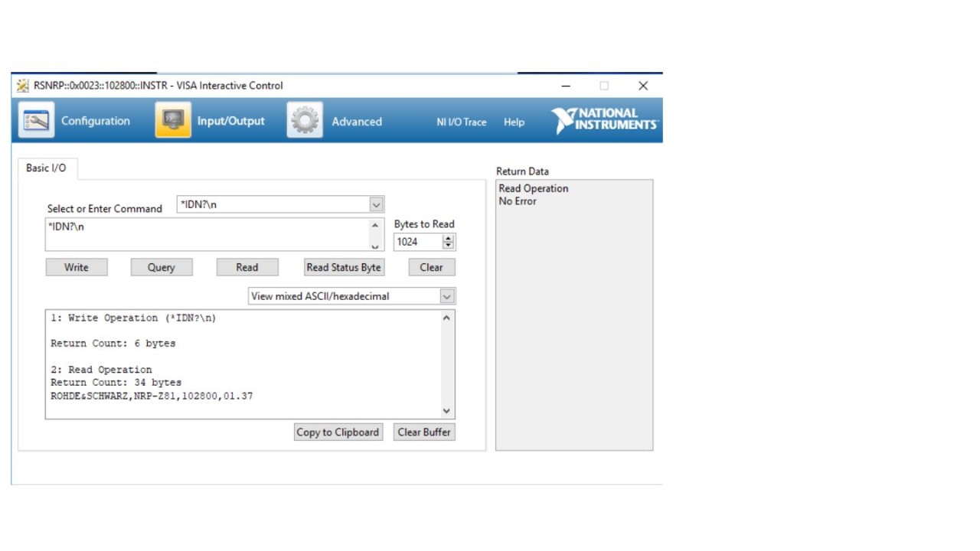The width and height of the screenshot is (980, 551).
Task: Click Copy to Clipboard button
Action: pos(338,432)
